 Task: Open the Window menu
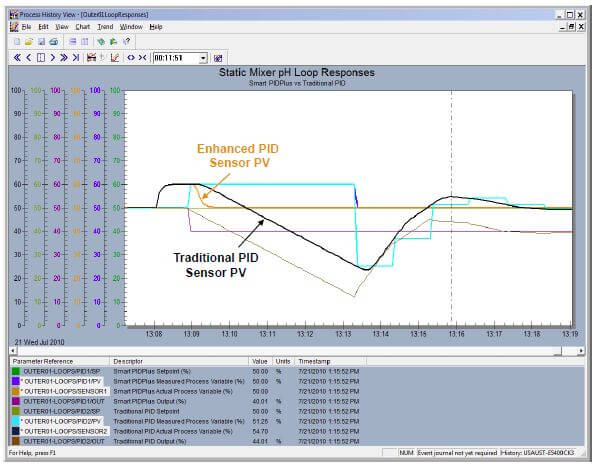[131, 27]
